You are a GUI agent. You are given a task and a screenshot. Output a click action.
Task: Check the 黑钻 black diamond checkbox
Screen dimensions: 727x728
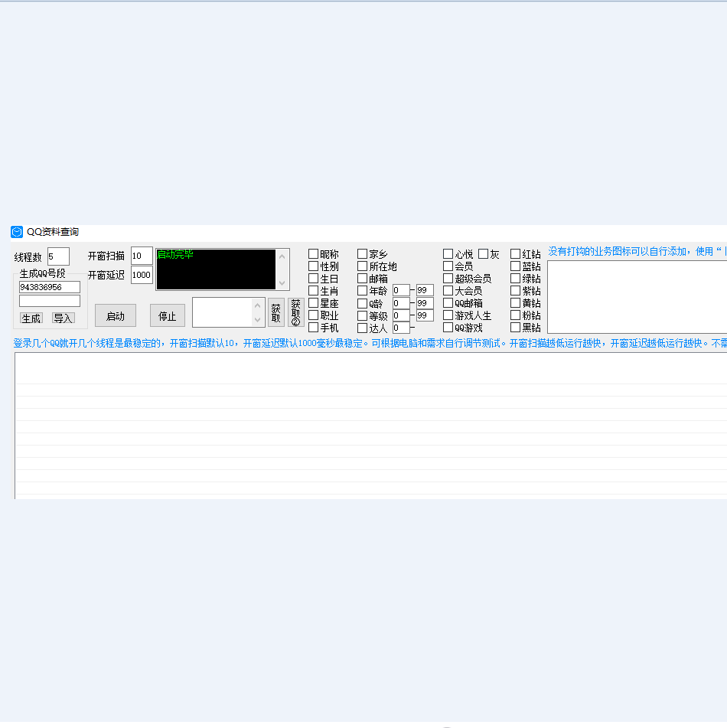pyautogui.click(x=516, y=328)
